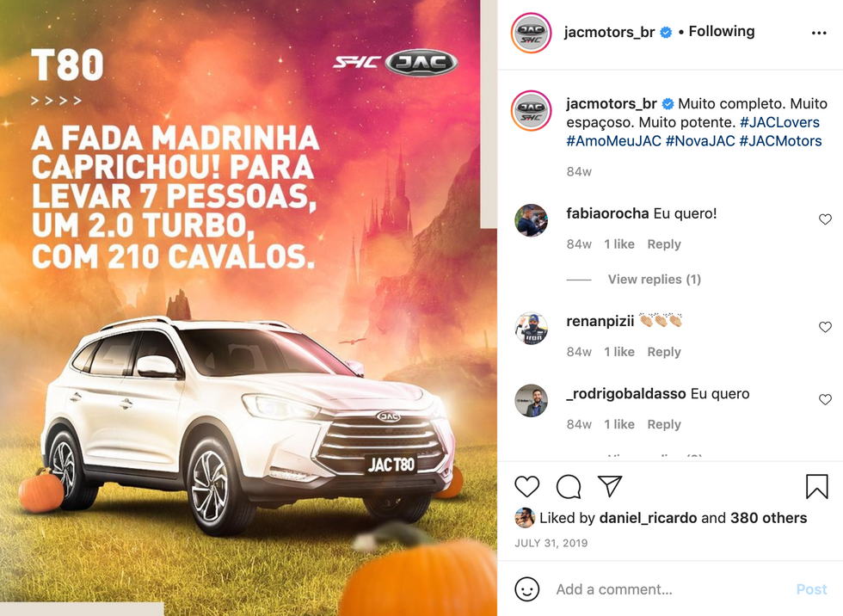Like the post with heart icon

click(x=526, y=486)
